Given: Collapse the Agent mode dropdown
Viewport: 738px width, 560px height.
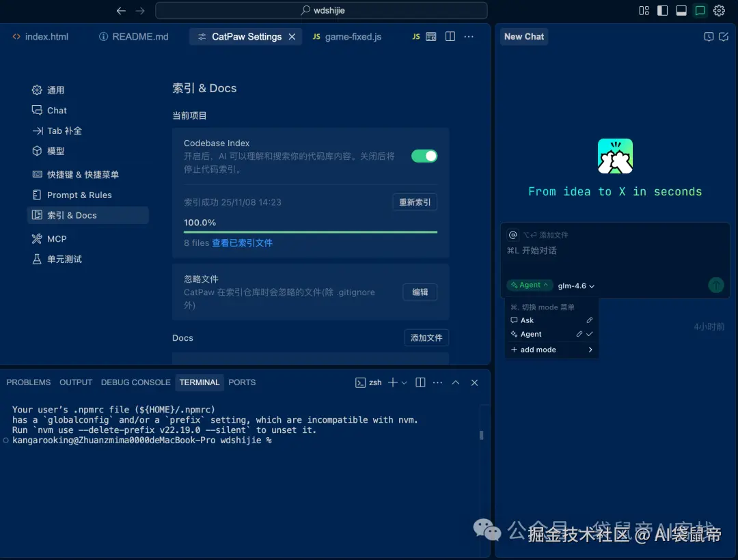Looking at the screenshot, I should coord(530,285).
